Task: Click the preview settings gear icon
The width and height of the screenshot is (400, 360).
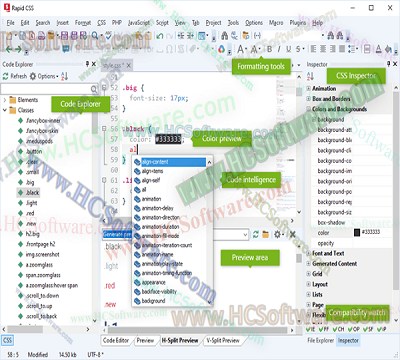Action: [x=277, y=234]
